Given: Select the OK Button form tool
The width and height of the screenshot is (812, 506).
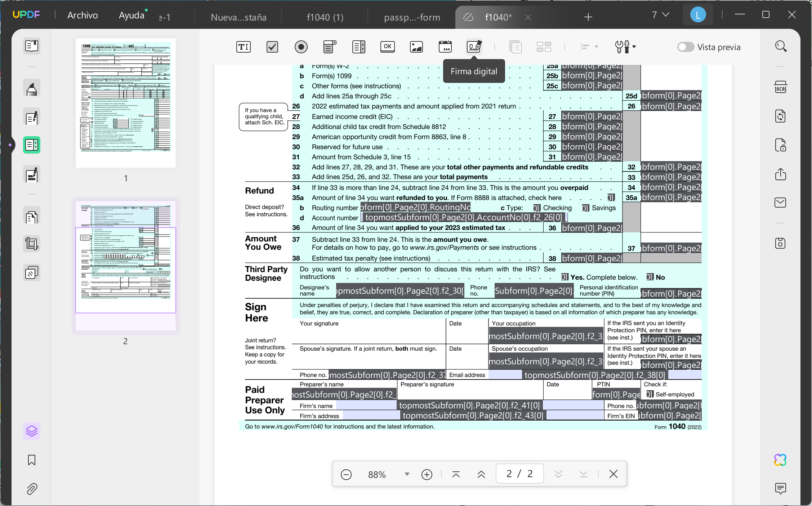Looking at the screenshot, I should pyautogui.click(x=388, y=47).
